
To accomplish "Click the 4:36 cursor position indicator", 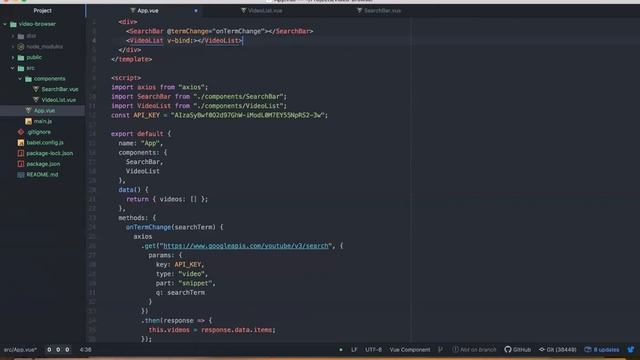I will point(86,350).
